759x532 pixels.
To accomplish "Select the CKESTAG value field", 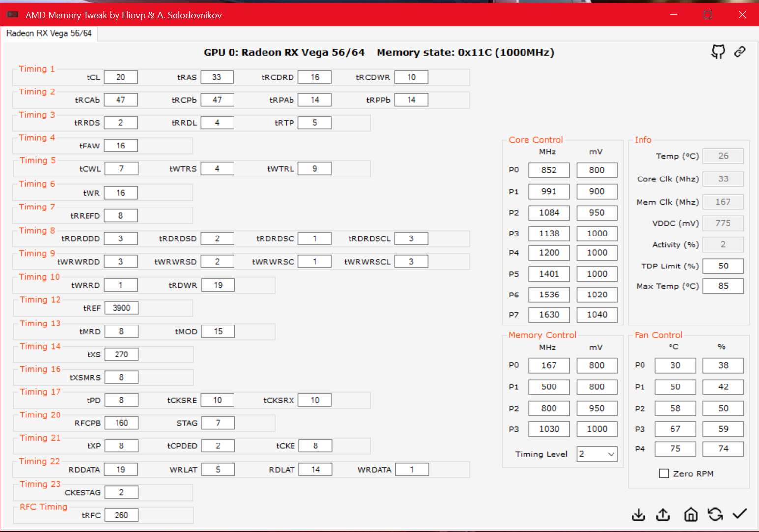I will pyautogui.click(x=121, y=492).
